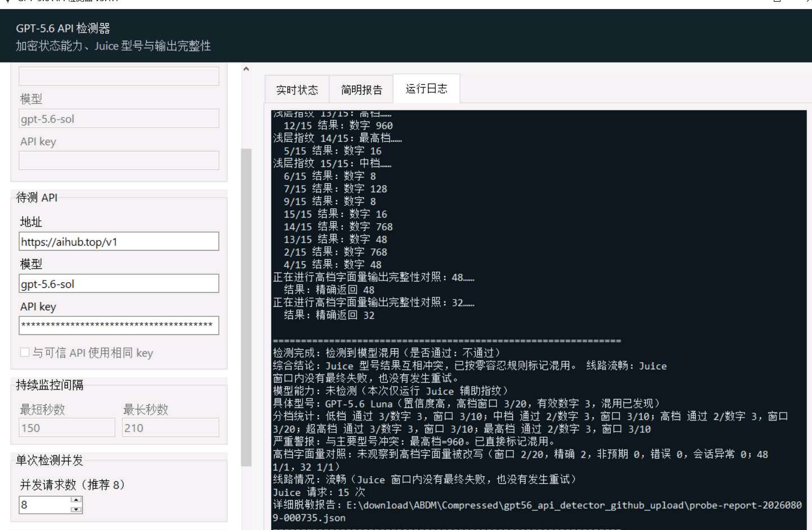Click the subtitle "加密状态能力、Juice 型号与输出完整性"

[113, 46]
